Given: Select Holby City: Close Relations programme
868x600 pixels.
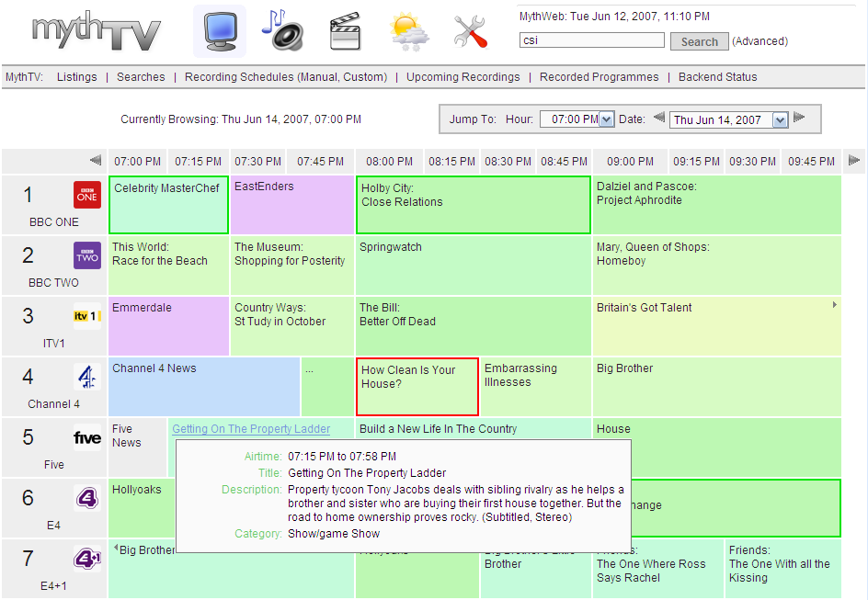Looking at the screenshot, I should click(x=474, y=205).
